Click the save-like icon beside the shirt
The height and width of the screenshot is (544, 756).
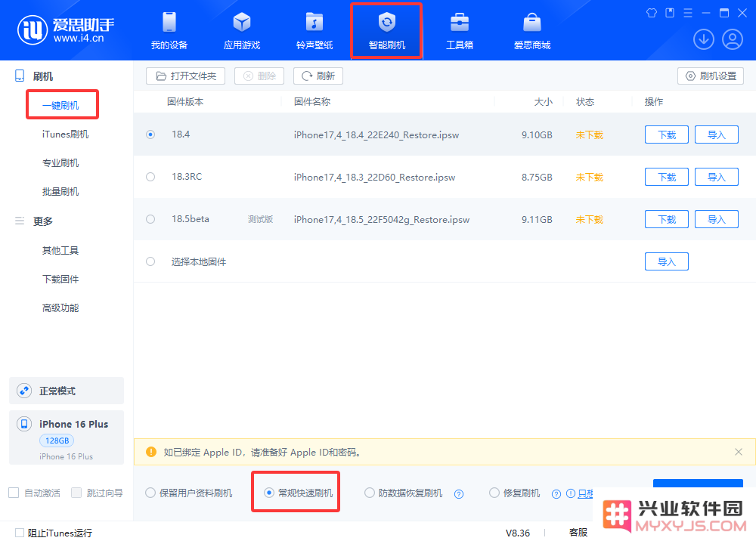click(670, 13)
